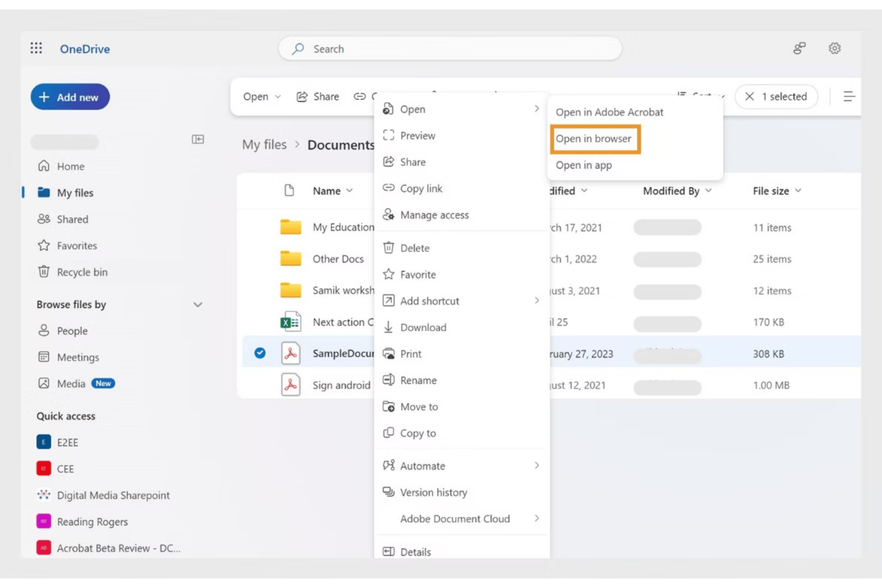Click the icon left of the settings gear

coord(799,48)
